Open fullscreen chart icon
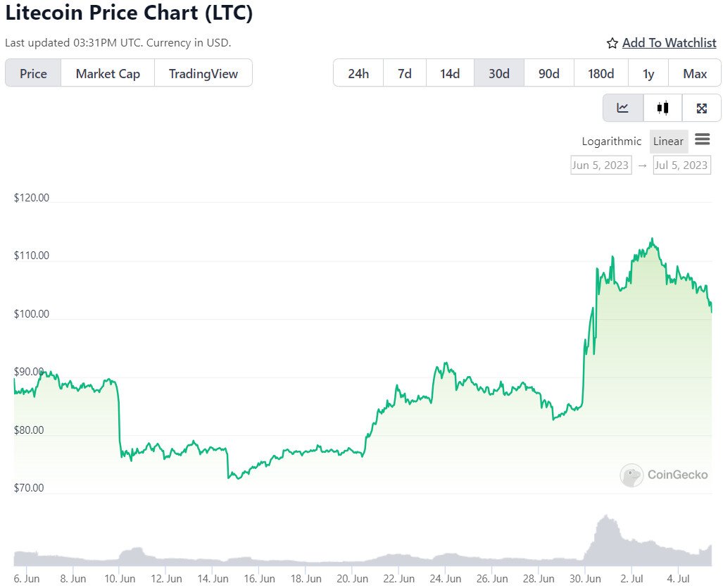 701,108
